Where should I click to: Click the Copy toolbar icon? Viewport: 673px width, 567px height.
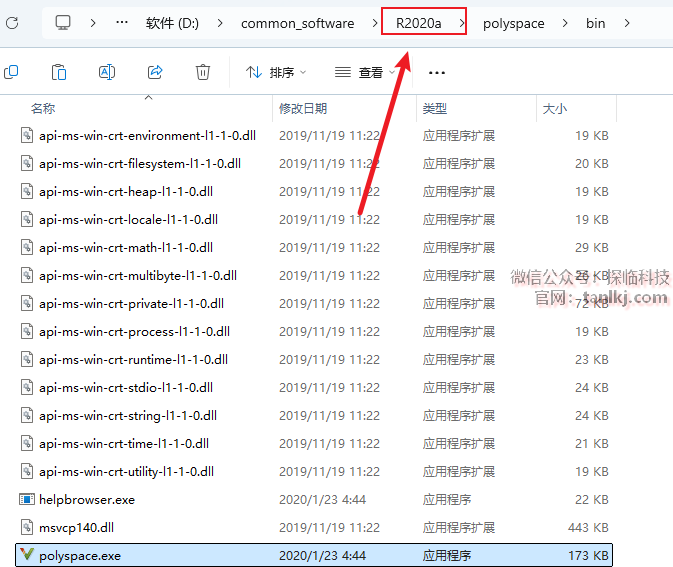point(12,72)
